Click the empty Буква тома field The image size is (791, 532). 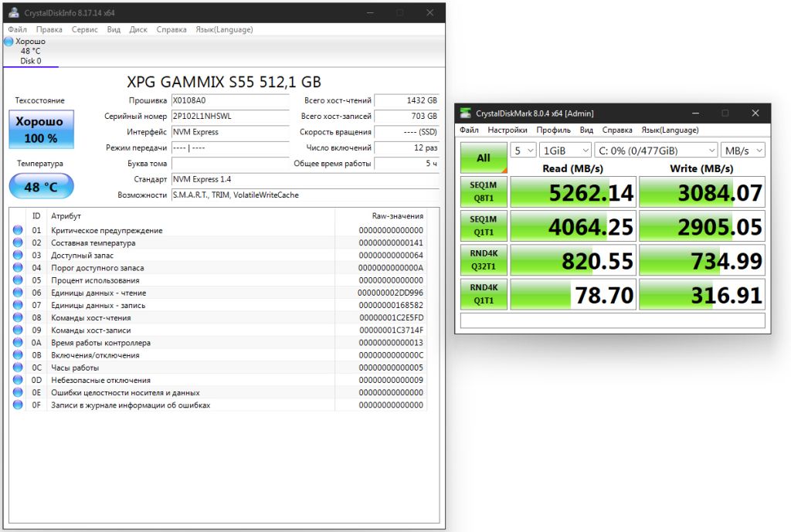point(230,164)
